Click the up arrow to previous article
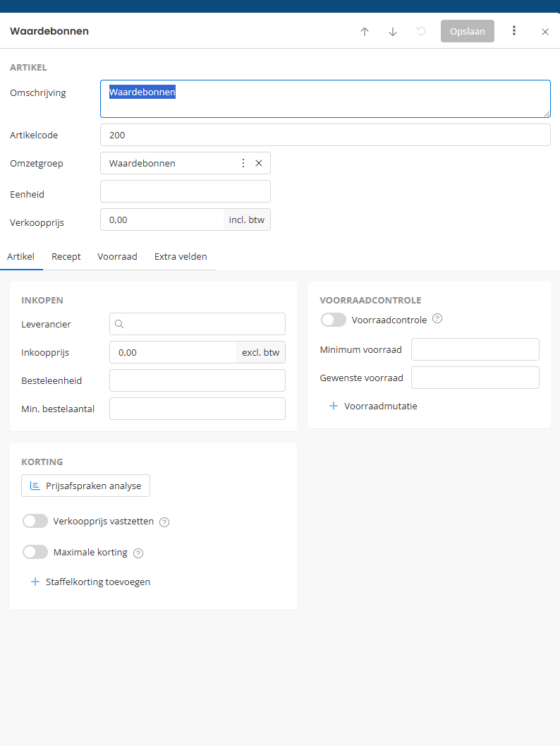Viewport: 560px width, 746px height. (x=365, y=32)
